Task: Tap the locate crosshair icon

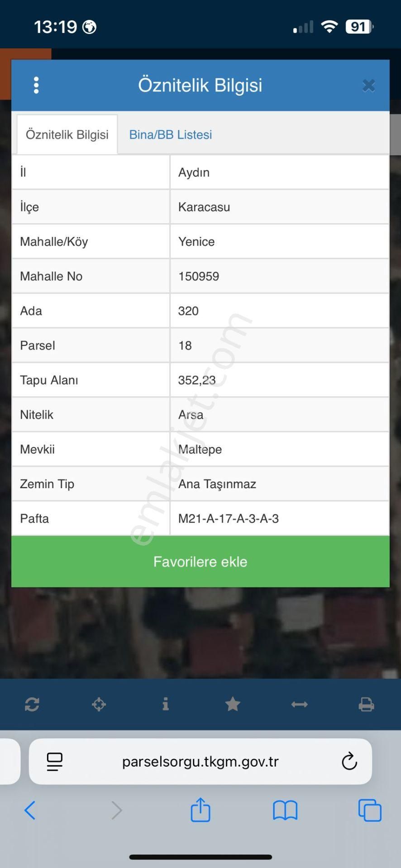Action: (99, 704)
